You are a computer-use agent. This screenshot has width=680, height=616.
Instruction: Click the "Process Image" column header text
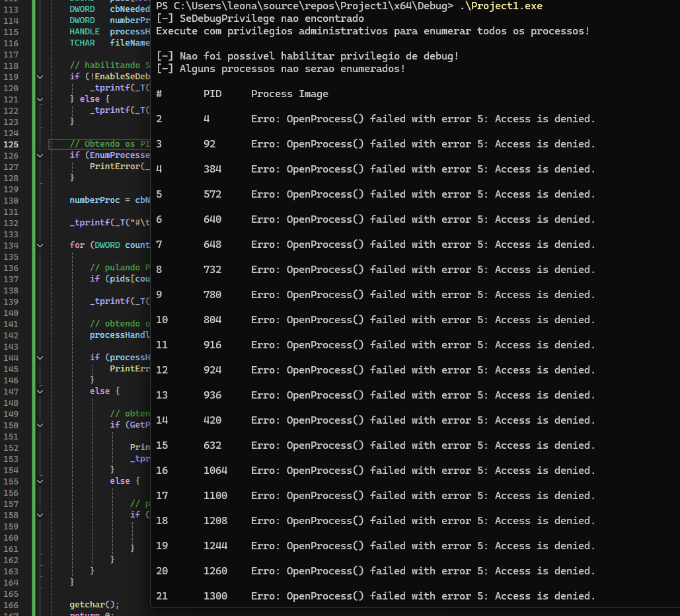tap(289, 94)
